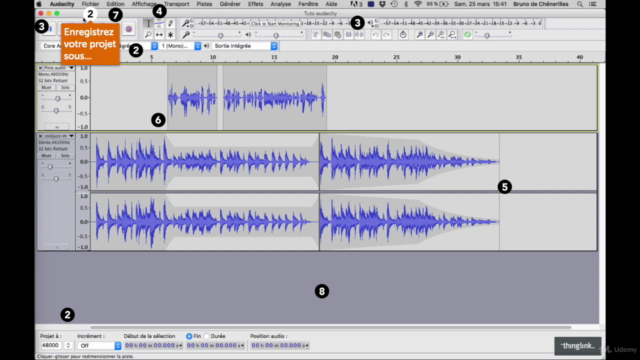Image resolution: width=640 pixels, height=360 pixels.
Task: Adjust cooljazz track gain slider
Action: coord(57,167)
